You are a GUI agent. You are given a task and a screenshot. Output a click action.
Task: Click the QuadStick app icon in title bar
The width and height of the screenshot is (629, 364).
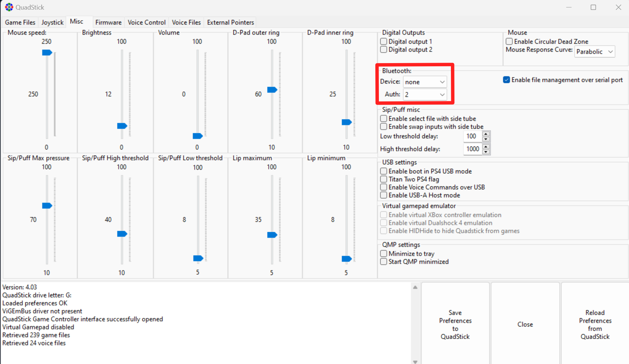point(9,7)
